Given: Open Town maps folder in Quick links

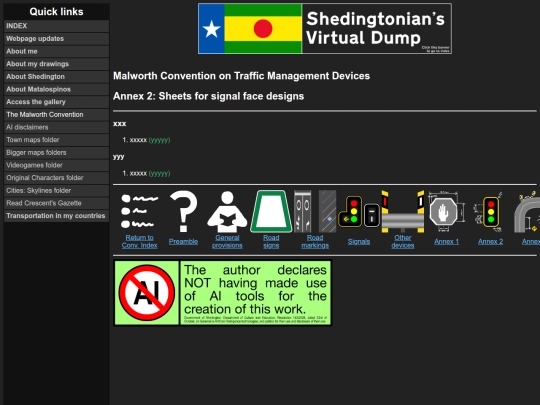Looking at the screenshot, I should point(56,140).
